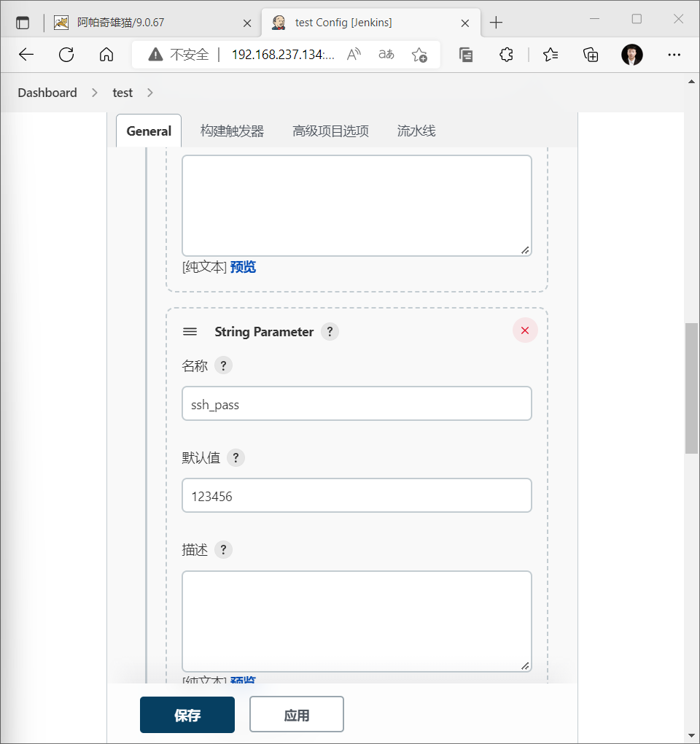Screen dimensions: 700x744
Task: Open help for 描述 field
Action: pyautogui.click(x=223, y=549)
